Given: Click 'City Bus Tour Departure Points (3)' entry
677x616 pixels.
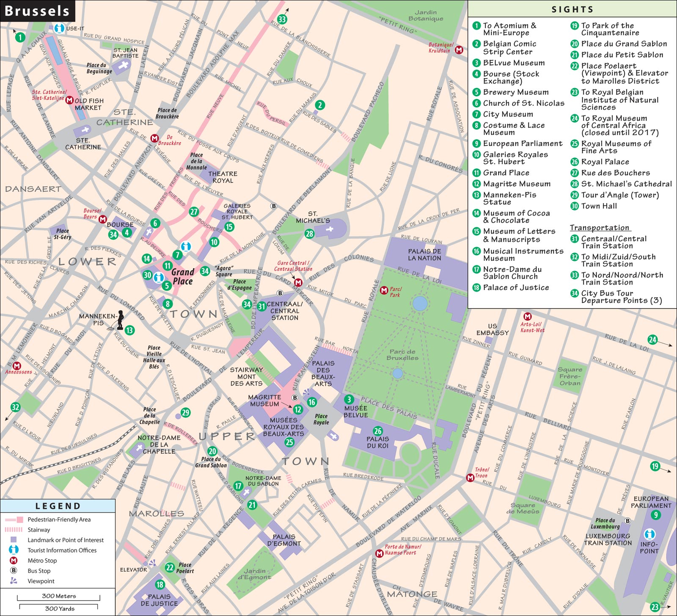Looking at the screenshot, I should pyautogui.click(x=622, y=297).
